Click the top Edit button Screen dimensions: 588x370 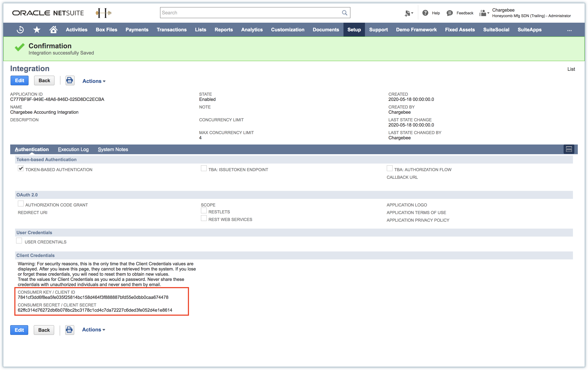20,81
